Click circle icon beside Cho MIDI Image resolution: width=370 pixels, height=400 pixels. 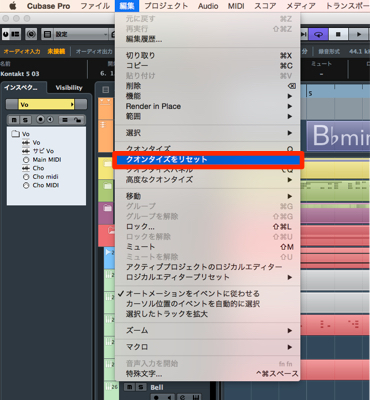pos(26,185)
